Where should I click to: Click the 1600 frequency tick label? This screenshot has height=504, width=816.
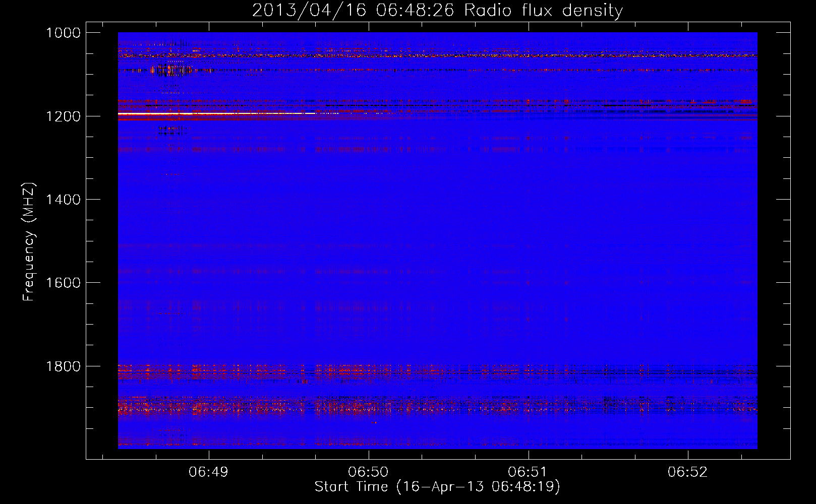[63, 283]
